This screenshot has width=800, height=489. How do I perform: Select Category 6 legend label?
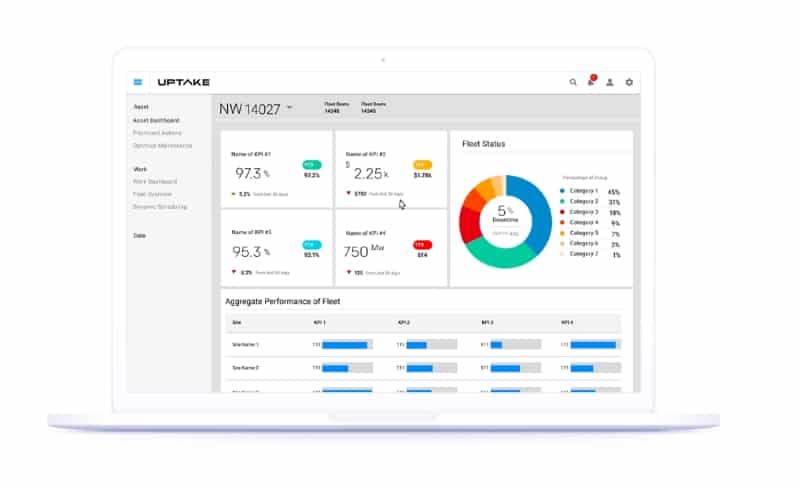[x=584, y=243]
